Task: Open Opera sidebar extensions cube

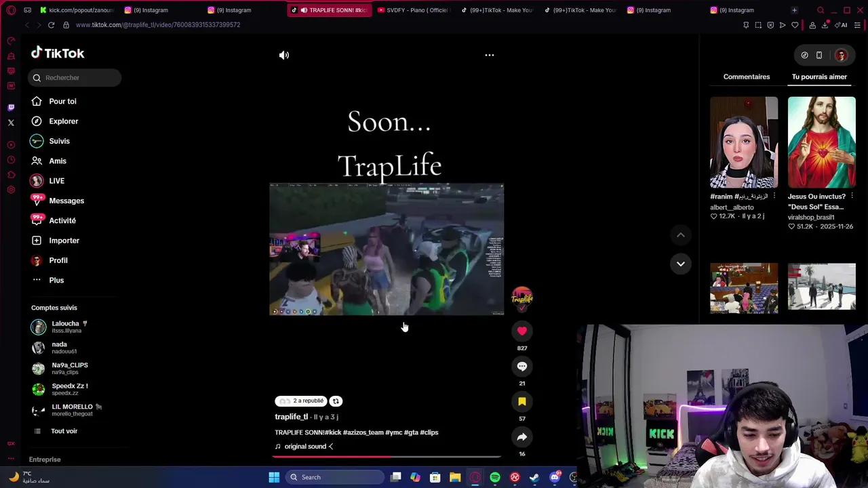Action: [11, 175]
